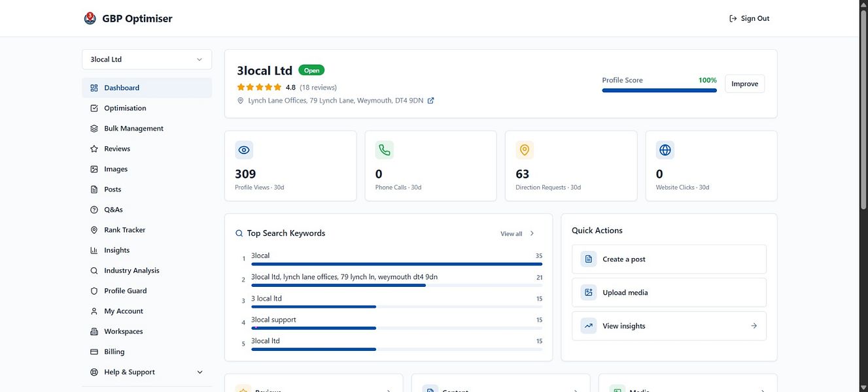Open Rank Tracker menu item
Viewport: 868px width, 392px height.
147,229
